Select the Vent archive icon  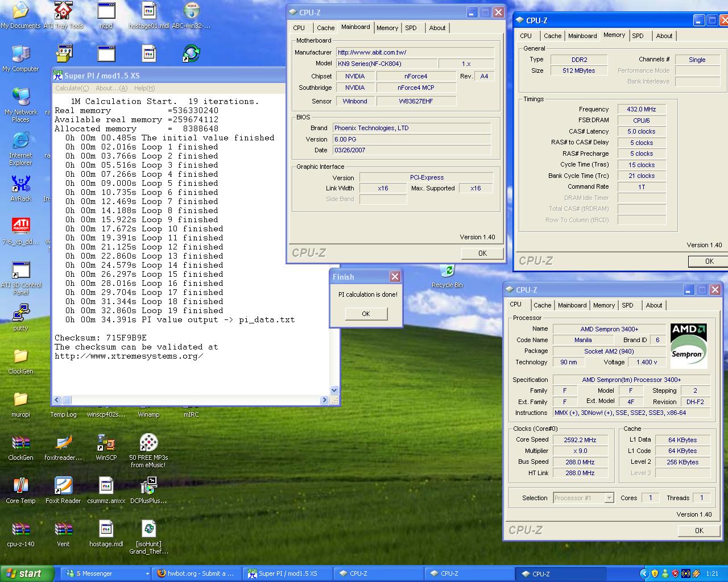63,534
